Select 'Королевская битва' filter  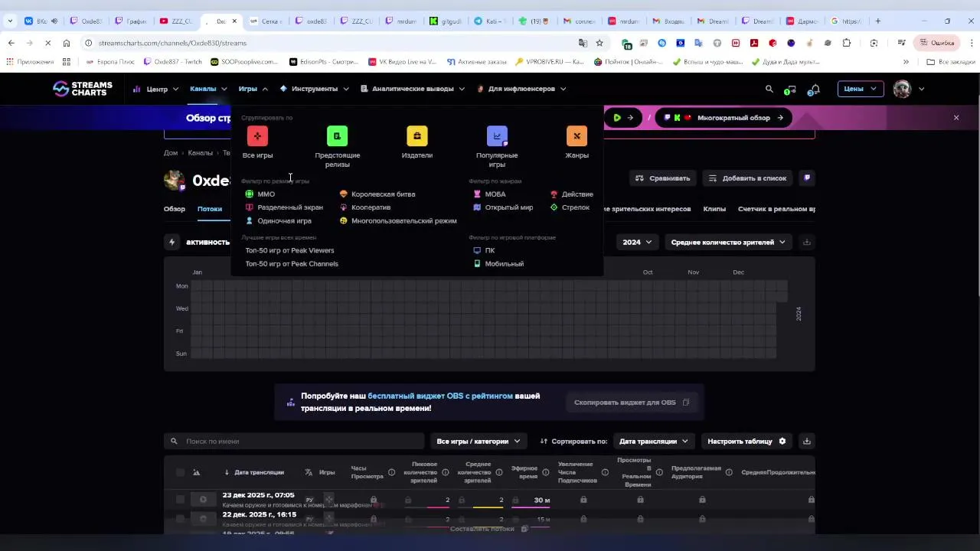(x=377, y=194)
